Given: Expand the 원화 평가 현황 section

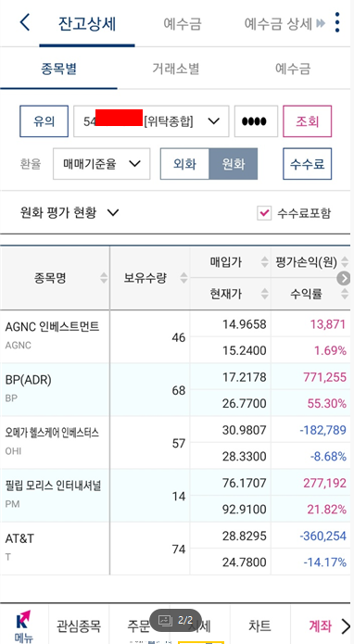Looking at the screenshot, I should pyautogui.click(x=70, y=213).
